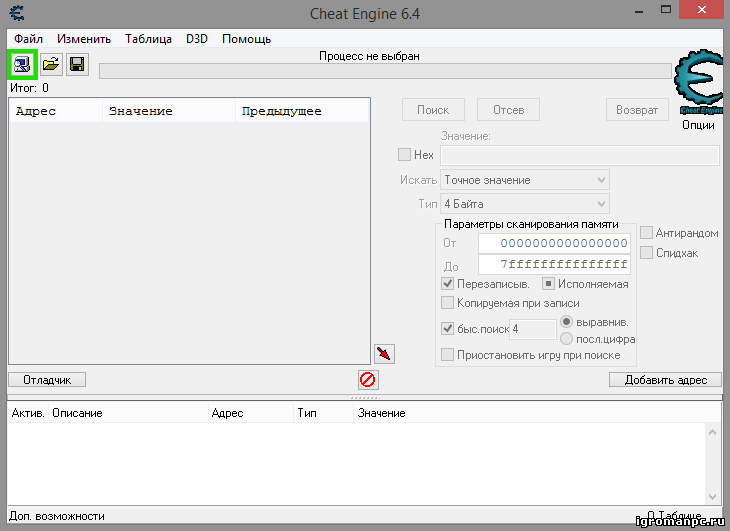This screenshot has height=531, width=730.
Task: Click Значение column header in results
Action: pos(169,111)
